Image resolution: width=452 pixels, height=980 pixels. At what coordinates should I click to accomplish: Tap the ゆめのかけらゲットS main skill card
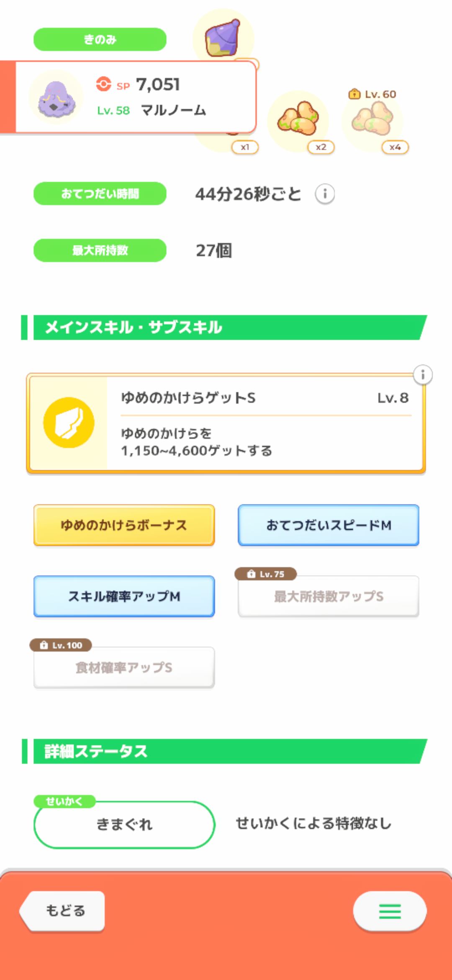[x=264, y=423]
